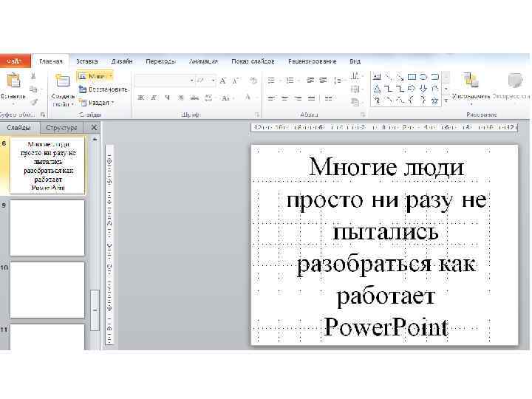Toggle Italic (К) formatting
Image resolution: width=532 pixels, height=399 pixels.
[154, 98]
